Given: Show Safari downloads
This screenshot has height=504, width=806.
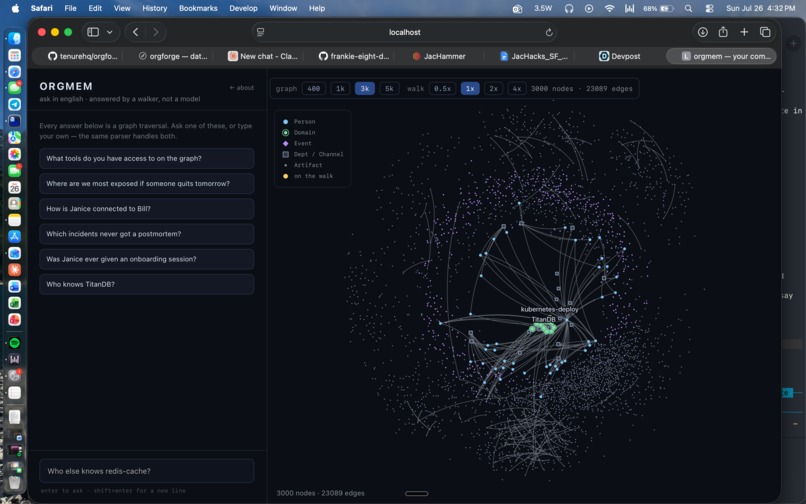Looking at the screenshot, I should 703,32.
